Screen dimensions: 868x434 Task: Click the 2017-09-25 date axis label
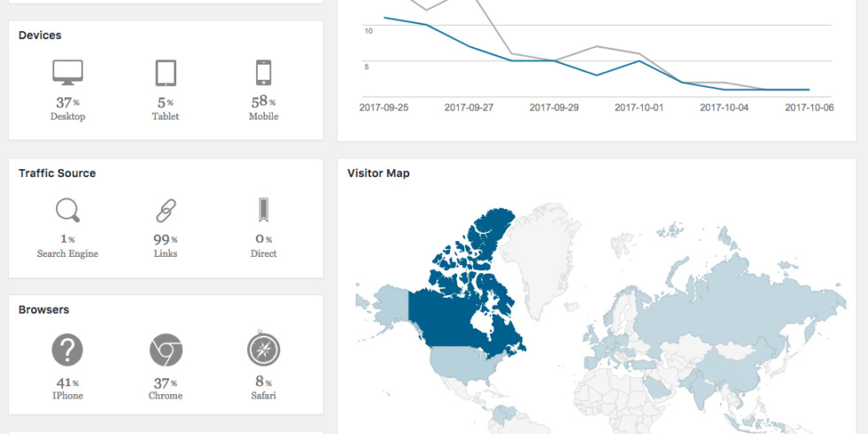coord(384,107)
